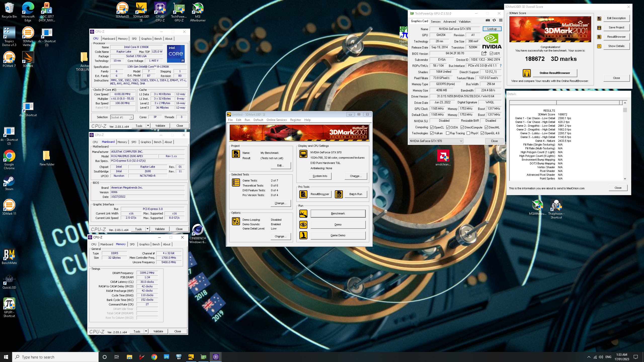
Task: Click the Details list scroll down arrow
Action: click(x=625, y=179)
